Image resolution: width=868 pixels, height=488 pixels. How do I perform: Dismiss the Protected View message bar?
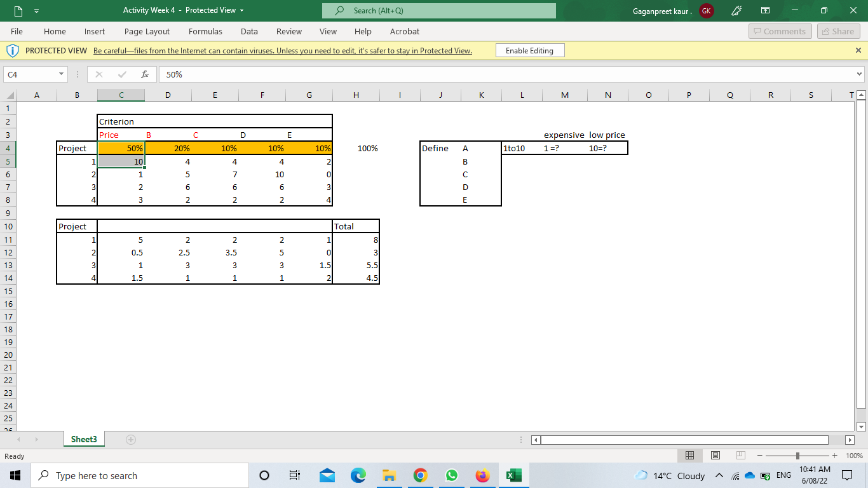tap(858, 50)
